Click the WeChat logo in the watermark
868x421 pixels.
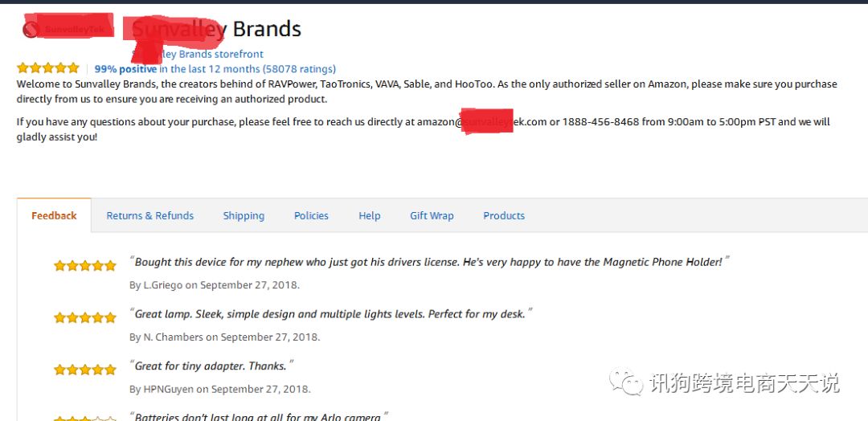click(x=626, y=382)
